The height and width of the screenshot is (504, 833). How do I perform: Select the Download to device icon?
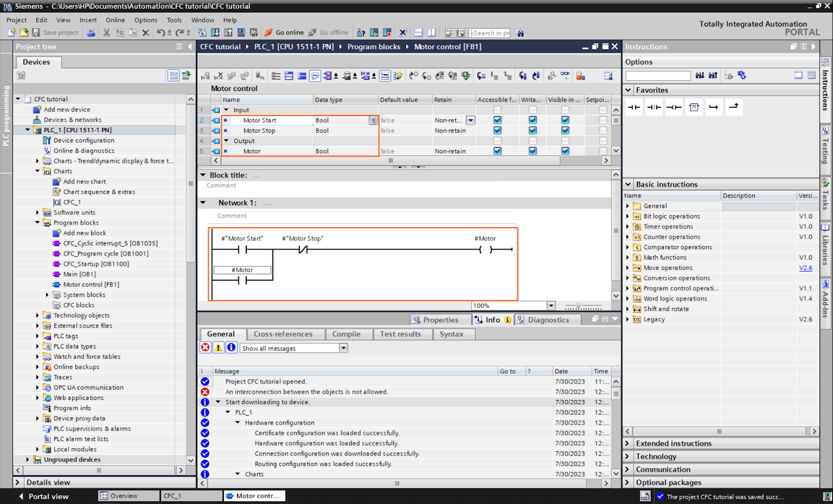[x=215, y=32]
